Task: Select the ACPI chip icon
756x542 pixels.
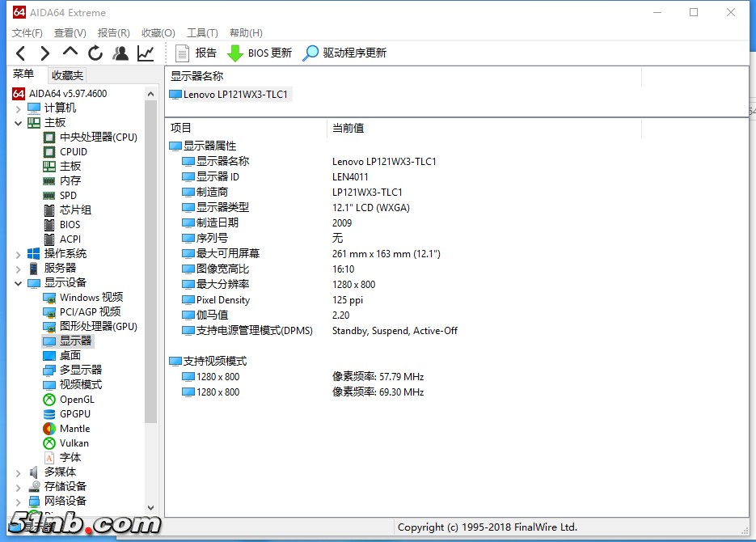Action: click(49, 239)
